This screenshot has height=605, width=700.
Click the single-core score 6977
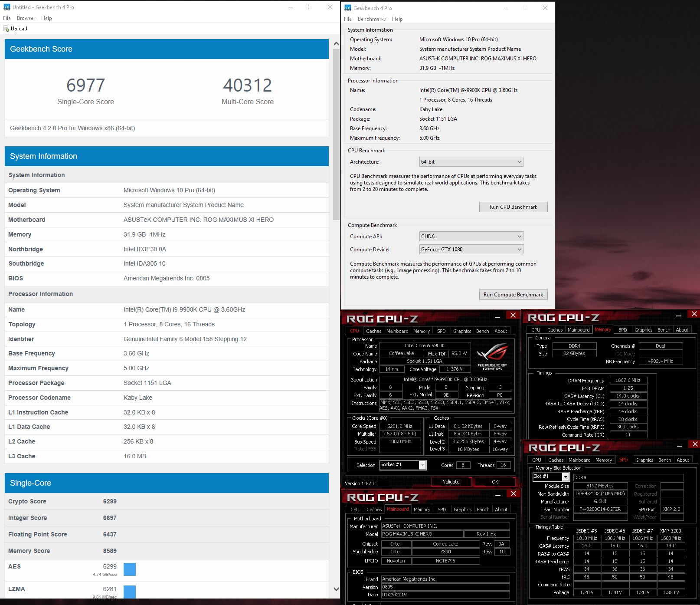pos(86,85)
